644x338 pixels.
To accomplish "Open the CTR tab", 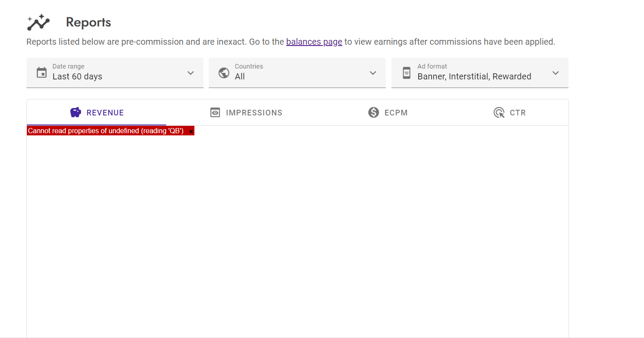I will tap(518, 113).
